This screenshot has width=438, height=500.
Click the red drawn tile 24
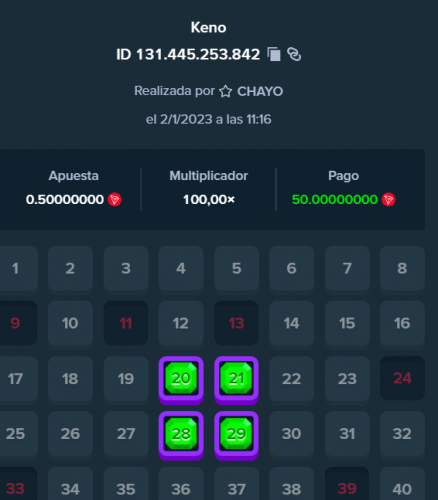click(402, 378)
